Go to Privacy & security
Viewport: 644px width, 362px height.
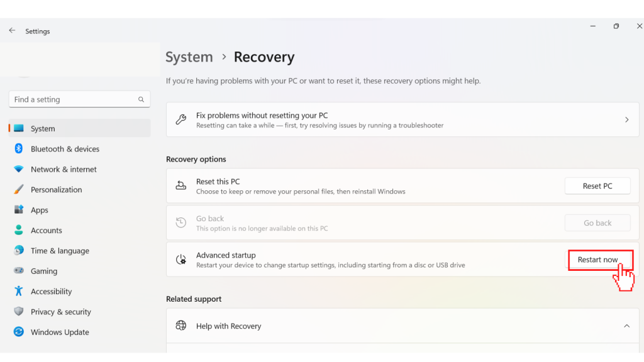80,312
